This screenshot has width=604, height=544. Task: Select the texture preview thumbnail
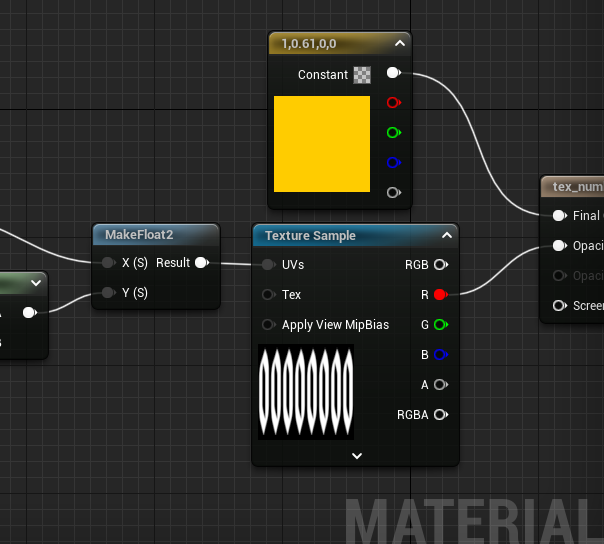click(306, 392)
